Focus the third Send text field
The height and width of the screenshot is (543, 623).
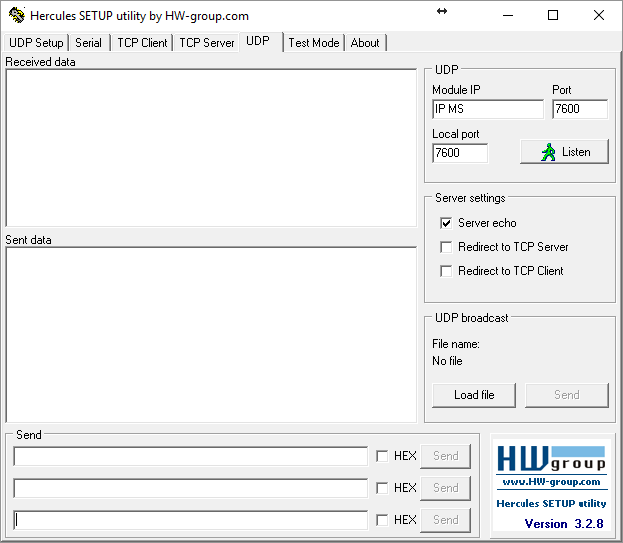[x=190, y=520]
